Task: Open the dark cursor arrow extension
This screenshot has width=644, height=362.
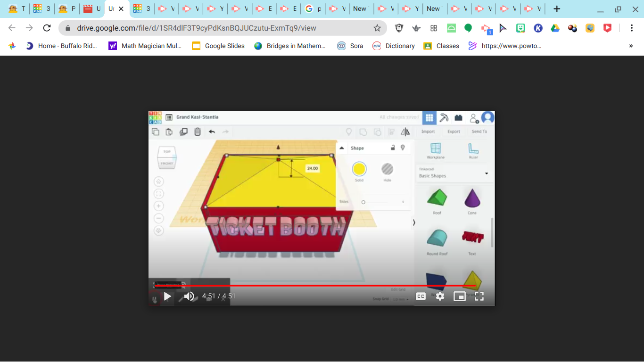Action: tap(503, 28)
